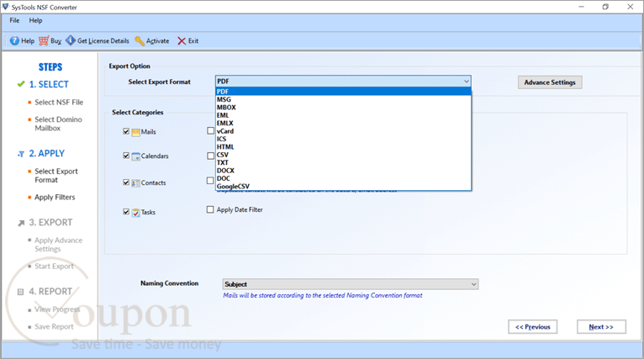Click the Exit toolbar label
Viewport: 644px width, 359px height.
[193, 40]
